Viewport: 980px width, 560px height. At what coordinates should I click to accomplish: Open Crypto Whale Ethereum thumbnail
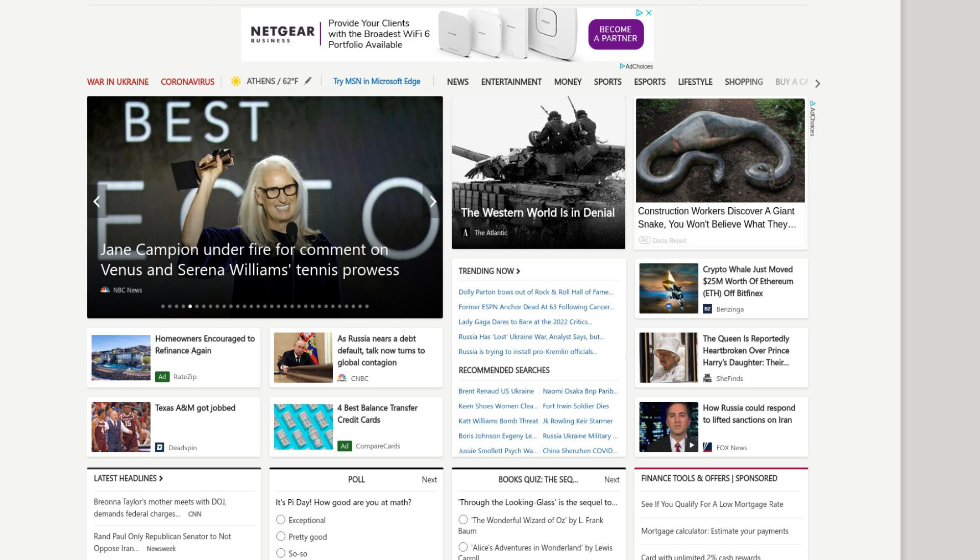coord(669,288)
